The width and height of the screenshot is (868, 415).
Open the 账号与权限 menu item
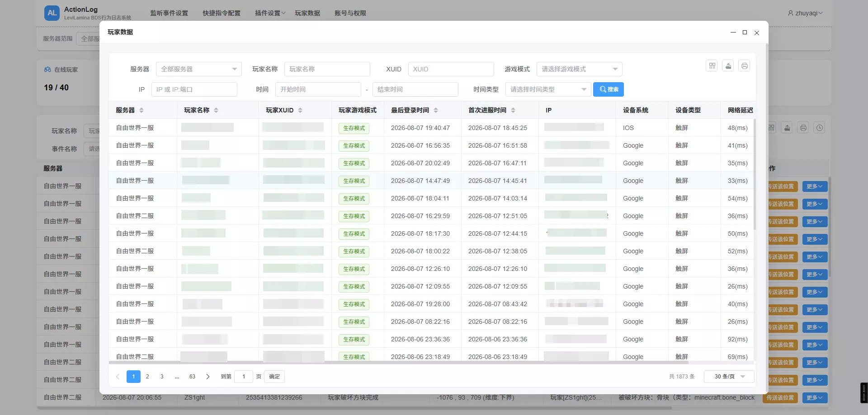click(x=350, y=13)
